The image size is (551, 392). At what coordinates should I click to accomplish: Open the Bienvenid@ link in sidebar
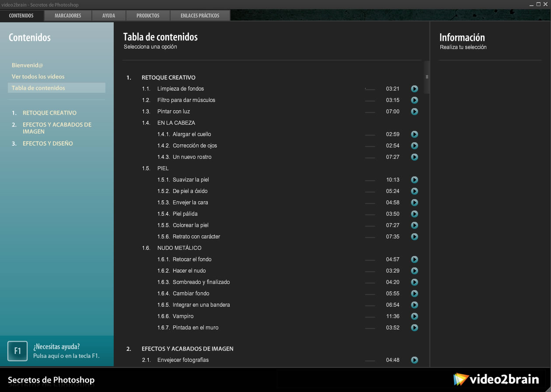28,65
